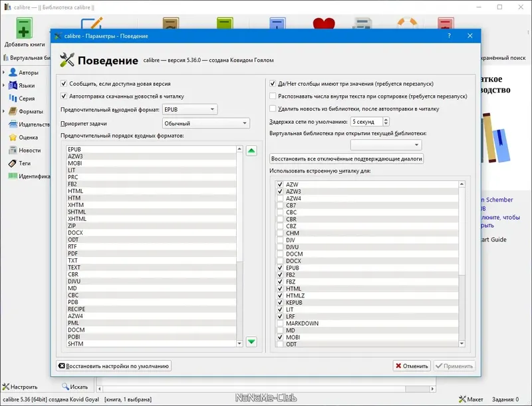The height and width of the screenshot is (406, 532).
Task: Click the Отменить (Cancel) button
Action: (x=412, y=366)
